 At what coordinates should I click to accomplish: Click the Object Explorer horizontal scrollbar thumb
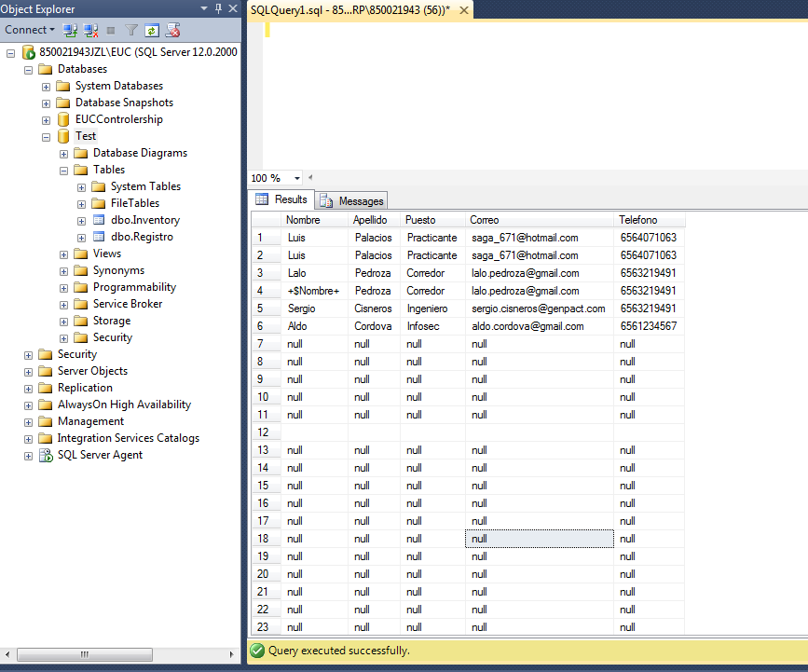pyautogui.click(x=85, y=654)
